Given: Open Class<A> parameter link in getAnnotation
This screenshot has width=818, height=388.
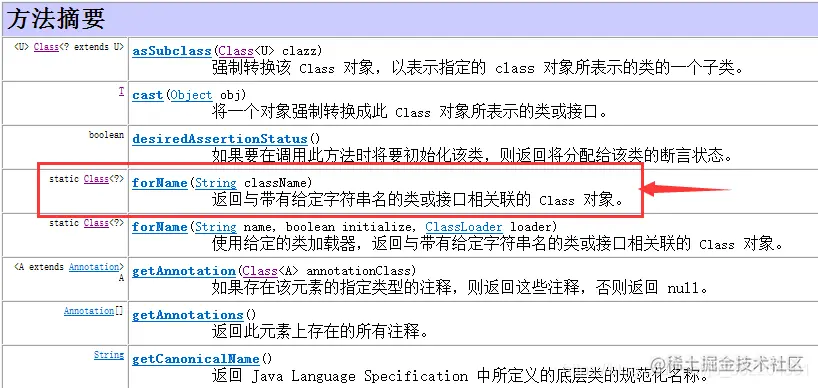Looking at the screenshot, I should [260, 271].
